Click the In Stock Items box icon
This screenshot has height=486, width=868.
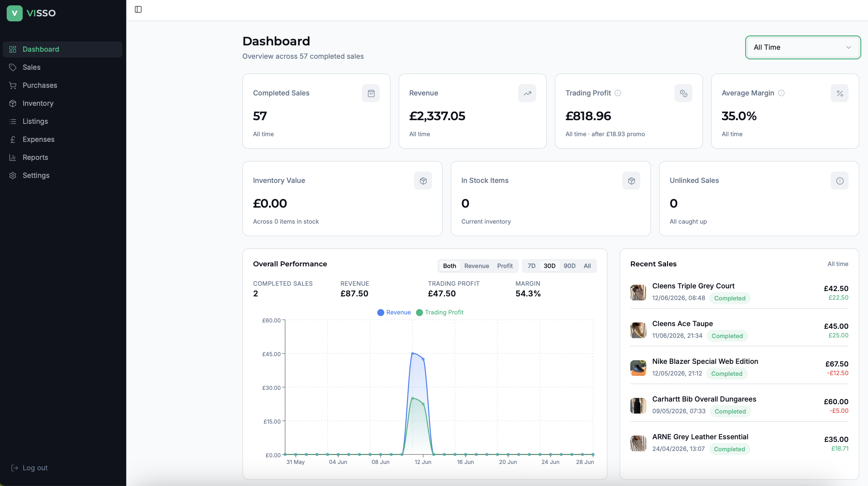coord(631,181)
